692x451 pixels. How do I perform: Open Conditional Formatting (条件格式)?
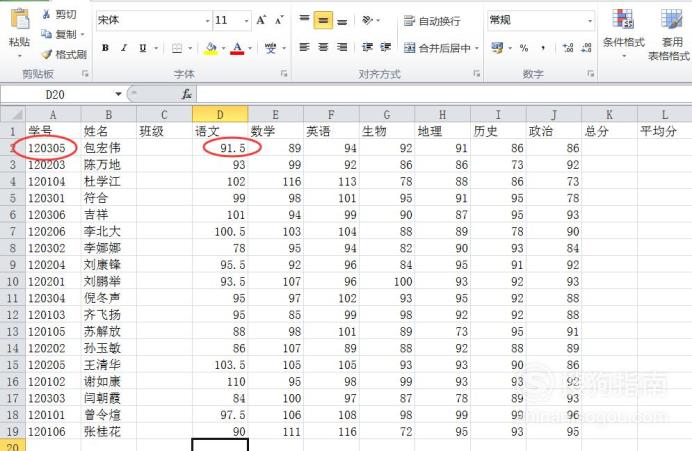[x=624, y=33]
